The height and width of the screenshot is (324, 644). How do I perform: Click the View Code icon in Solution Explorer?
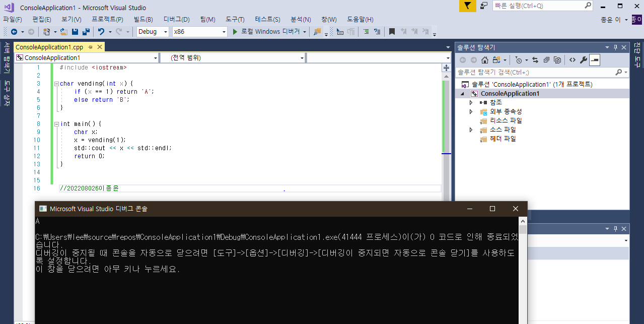pyautogui.click(x=573, y=60)
